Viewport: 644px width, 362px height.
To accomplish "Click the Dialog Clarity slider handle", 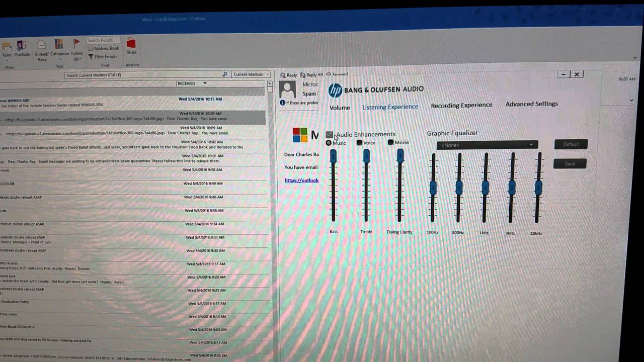I will [400, 156].
